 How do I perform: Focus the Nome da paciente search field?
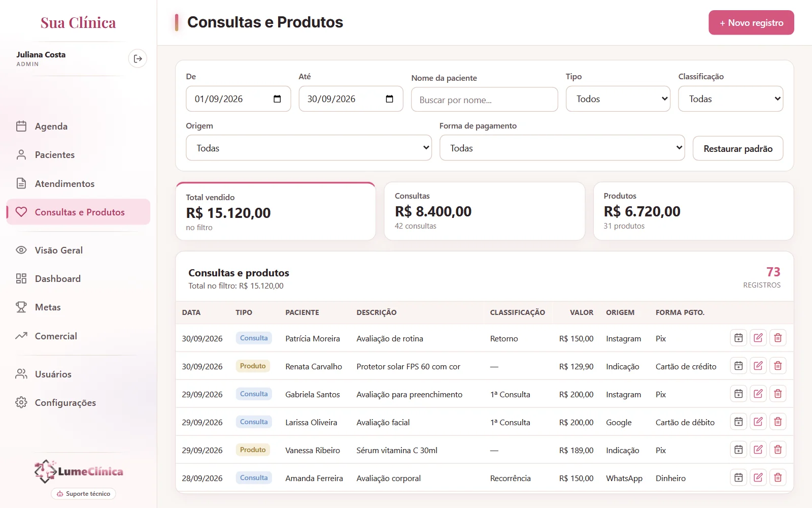click(484, 100)
